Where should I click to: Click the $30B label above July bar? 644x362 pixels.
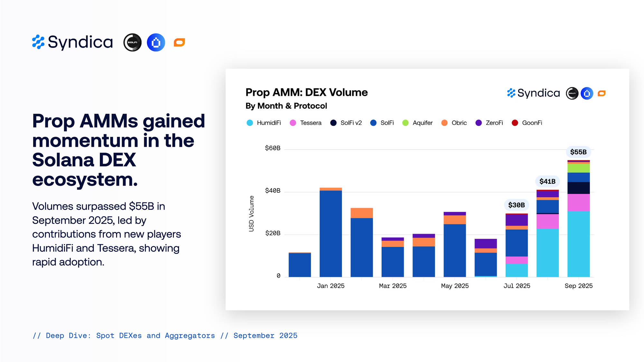[x=516, y=205]
